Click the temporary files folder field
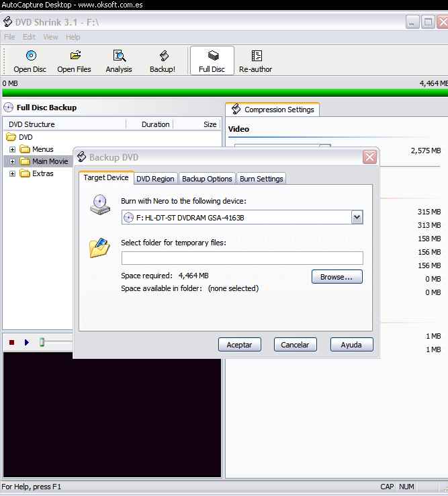The height and width of the screenshot is (496, 448). 242,258
